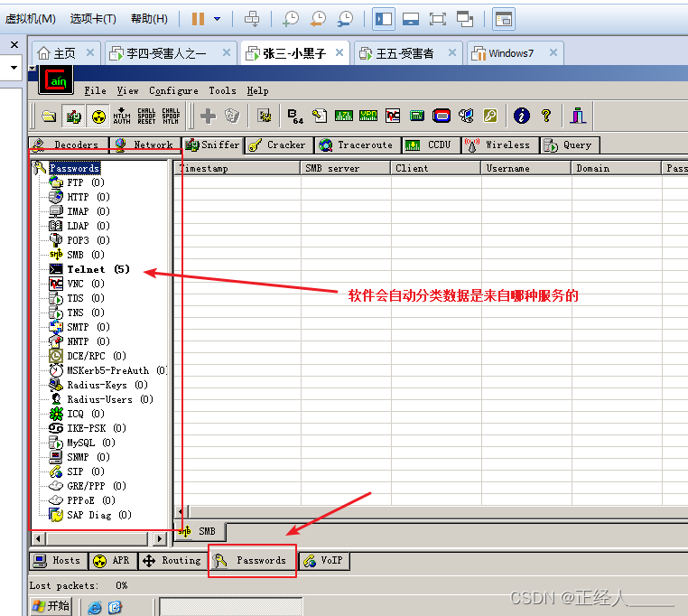Click the remove trash bin toolbar icon
This screenshot has height=616, width=688.
tap(232, 116)
